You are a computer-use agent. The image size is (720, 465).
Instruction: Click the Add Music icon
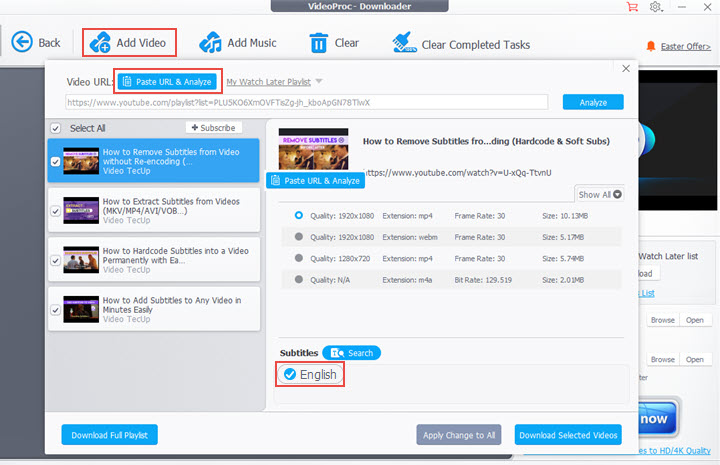(x=210, y=43)
